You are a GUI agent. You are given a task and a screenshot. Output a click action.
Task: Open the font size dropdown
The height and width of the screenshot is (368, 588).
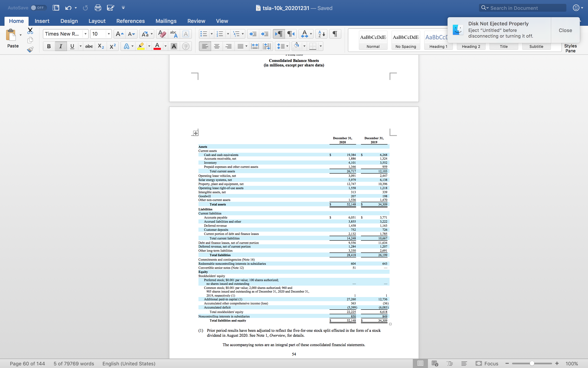tap(108, 34)
